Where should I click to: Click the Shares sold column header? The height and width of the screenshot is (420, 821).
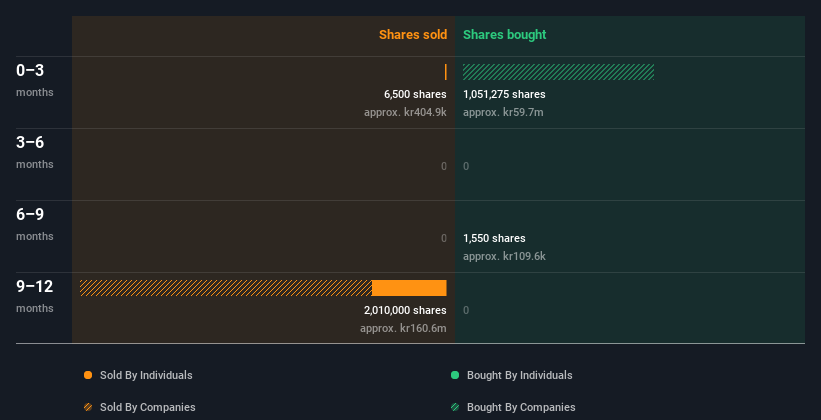[x=413, y=35]
